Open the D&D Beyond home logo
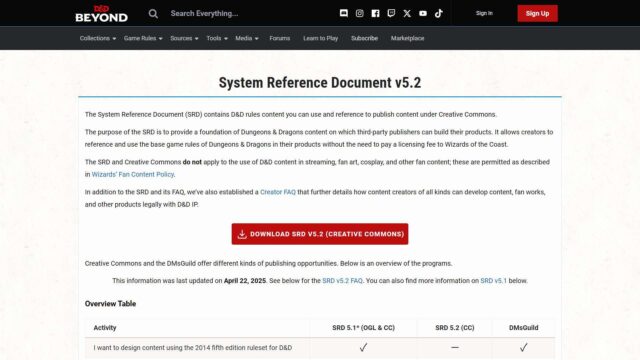 click(x=102, y=13)
